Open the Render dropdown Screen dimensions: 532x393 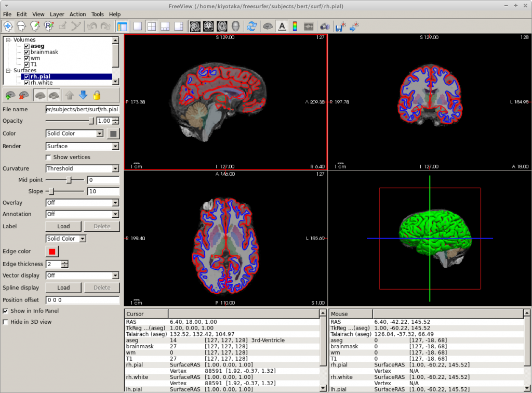tap(83, 146)
